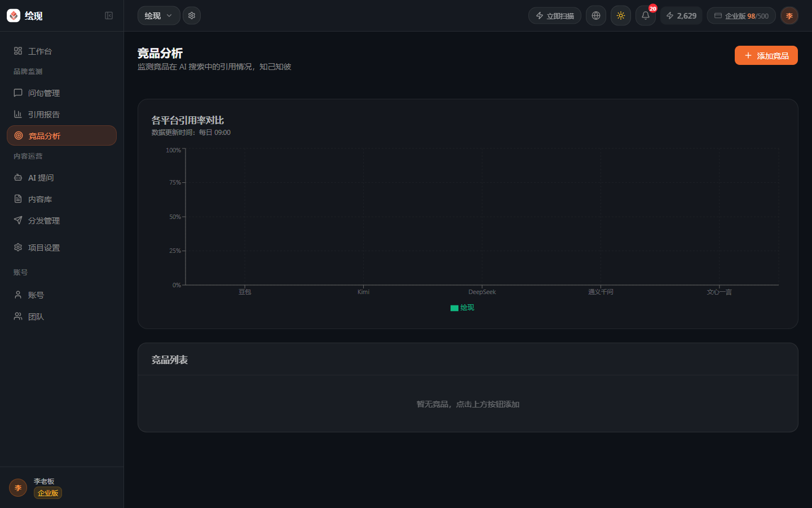Open AI 提问 in sidebar
The height and width of the screenshot is (508, 812).
61,178
